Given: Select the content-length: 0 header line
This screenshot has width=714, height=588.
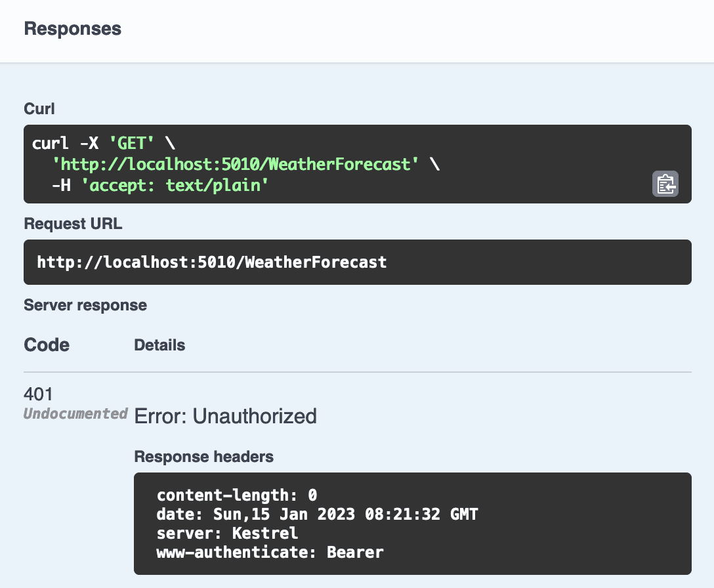Looking at the screenshot, I should (x=237, y=495).
